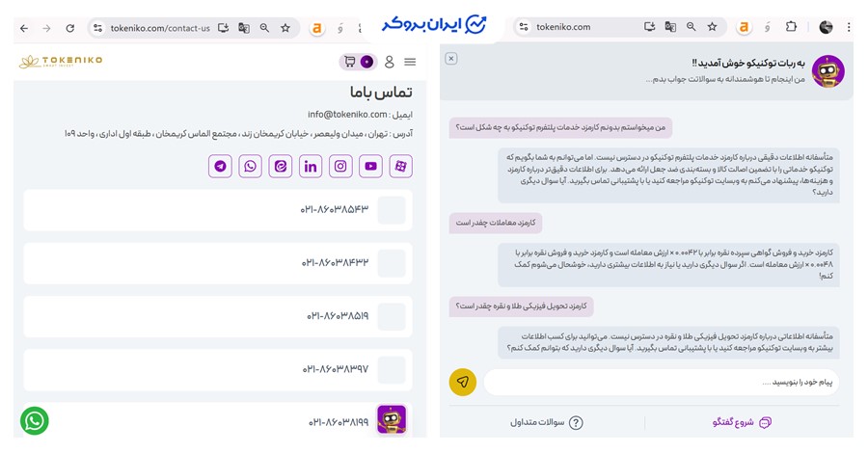The image size is (868, 453).
Task: Click the zoom icon in contact-us address bar
Action: [264, 28]
